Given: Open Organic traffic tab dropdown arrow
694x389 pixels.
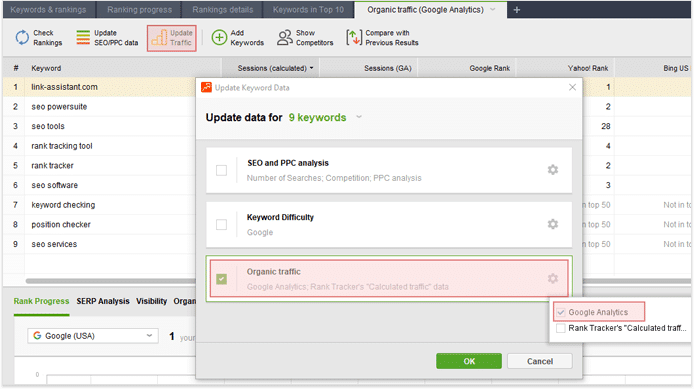Looking at the screenshot, I should (x=493, y=10).
